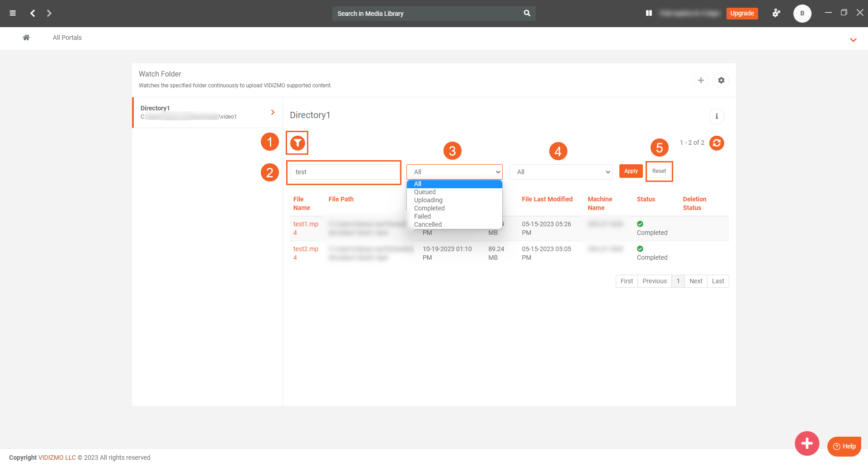
Task: Open Watch Folder settings gear
Action: (x=721, y=81)
